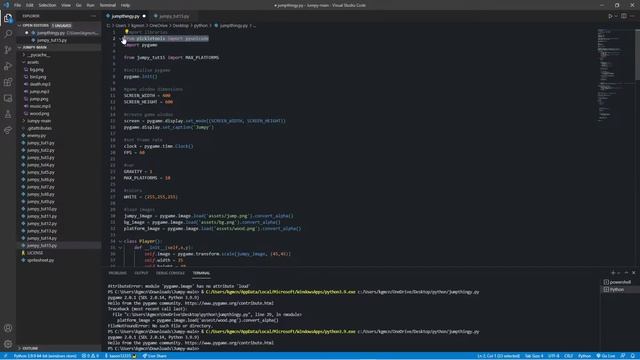
Task: Click Tab Size 4 in status bar
Action: pyautogui.click(x=534, y=356)
